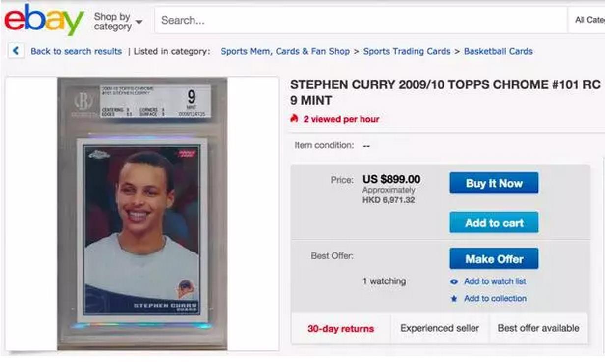Open the Shop by category dropdown
The height and width of the screenshot is (364, 611).
pos(118,21)
